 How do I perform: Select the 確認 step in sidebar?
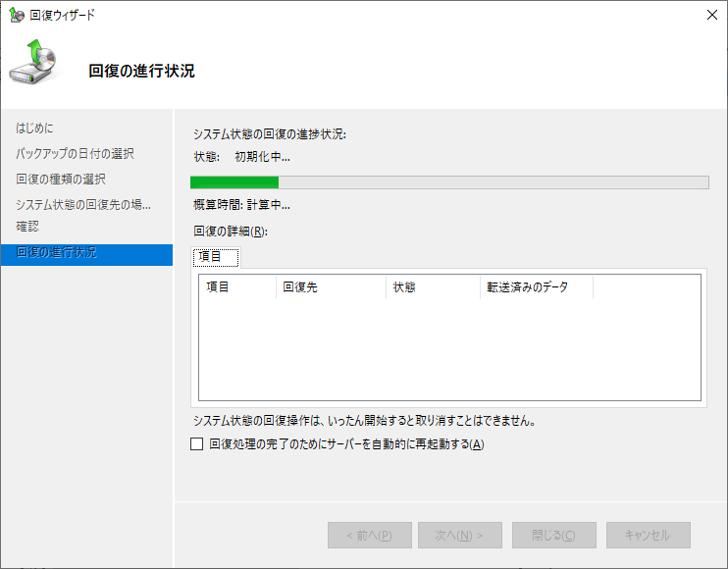click(x=27, y=227)
